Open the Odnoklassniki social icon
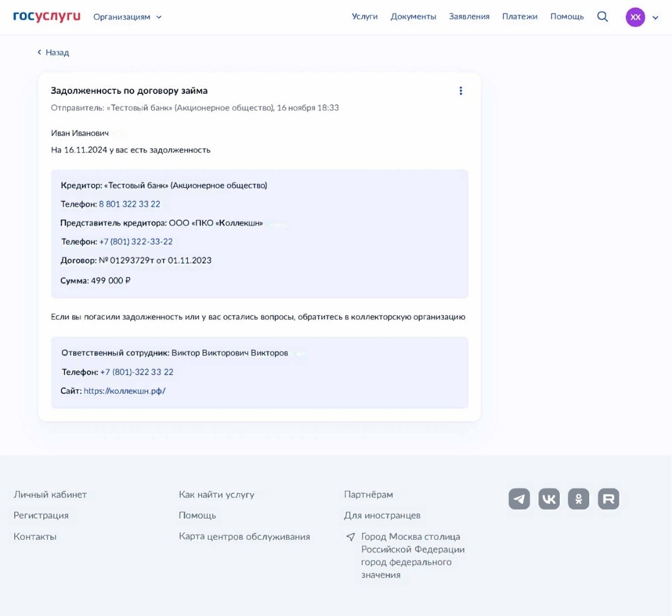672x616 pixels. pos(579,498)
